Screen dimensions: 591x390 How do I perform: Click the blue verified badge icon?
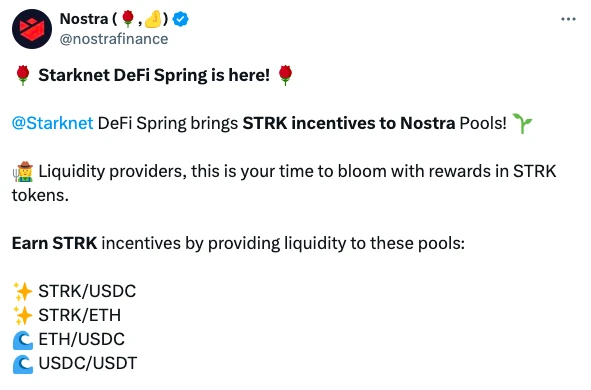click(181, 19)
